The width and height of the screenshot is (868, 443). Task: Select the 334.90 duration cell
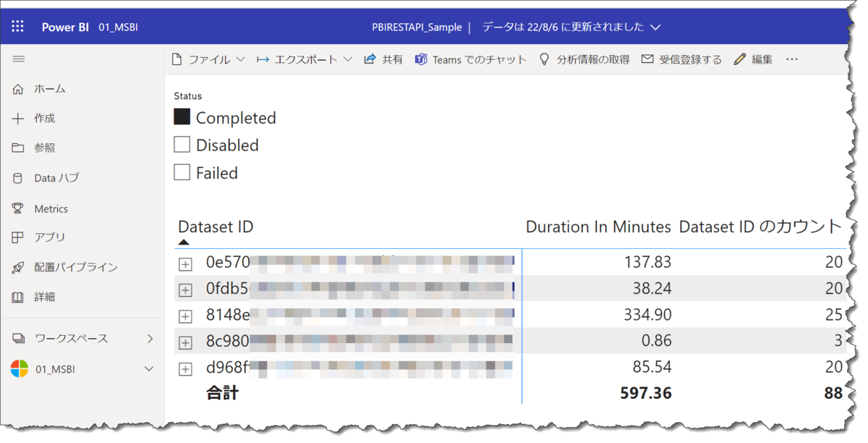(x=647, y=315)
